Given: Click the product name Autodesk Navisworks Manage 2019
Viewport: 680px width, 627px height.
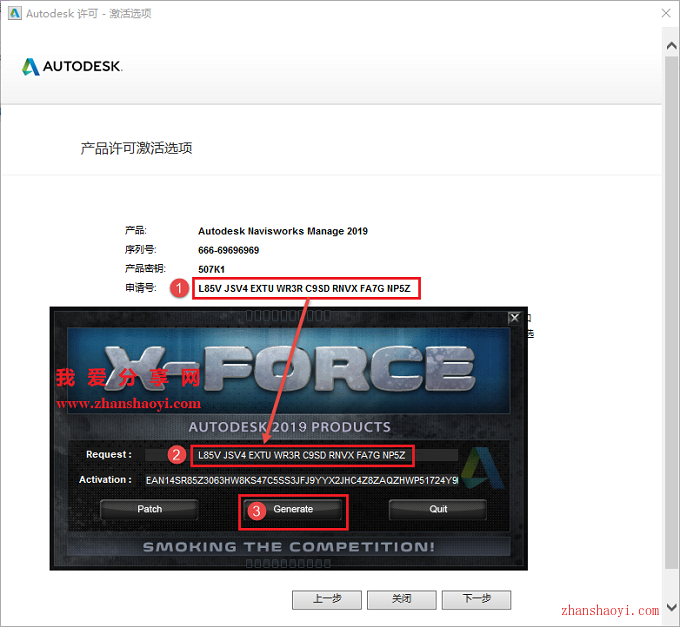Looking at the screenshot, I should pyautogui.click(x=283, y=231).
